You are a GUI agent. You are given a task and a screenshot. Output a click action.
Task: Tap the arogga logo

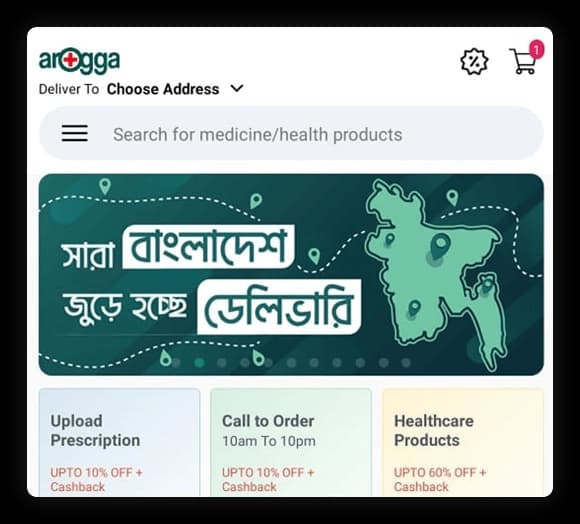pyautogui.click(x=80, y=61)
